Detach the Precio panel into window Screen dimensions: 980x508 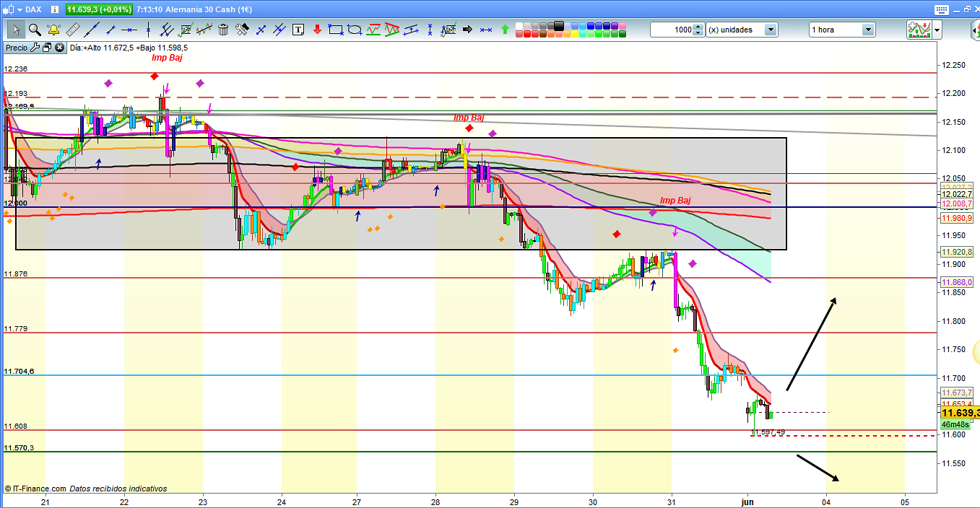coord(46,48)
